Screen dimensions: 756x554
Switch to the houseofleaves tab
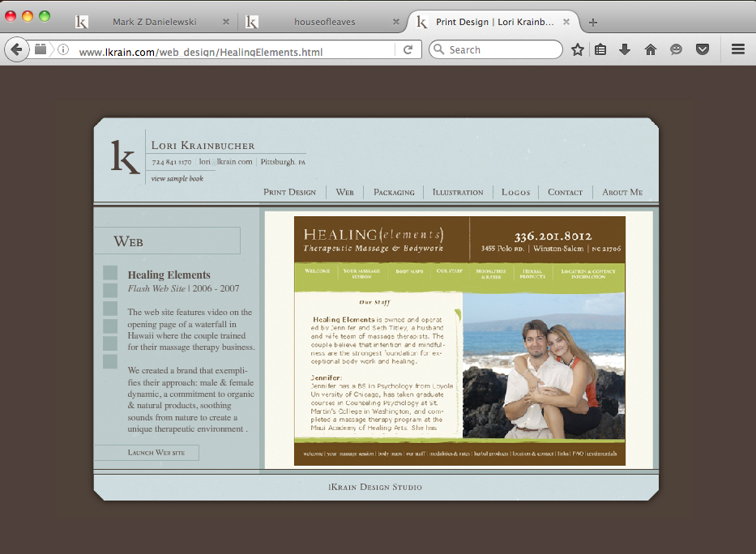pos(324,23)
